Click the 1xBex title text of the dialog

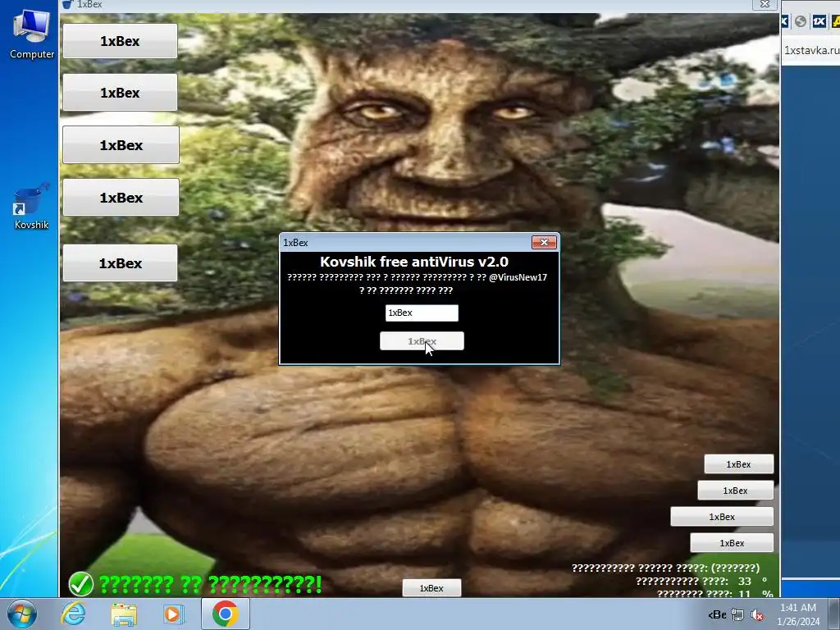pyautogui.click(x=295, y=243)
